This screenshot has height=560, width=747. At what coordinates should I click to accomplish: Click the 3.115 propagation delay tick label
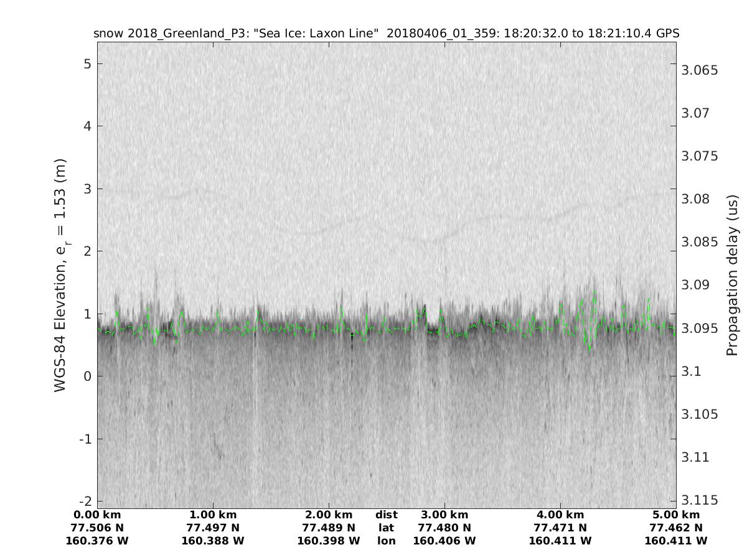click(700, 500)
